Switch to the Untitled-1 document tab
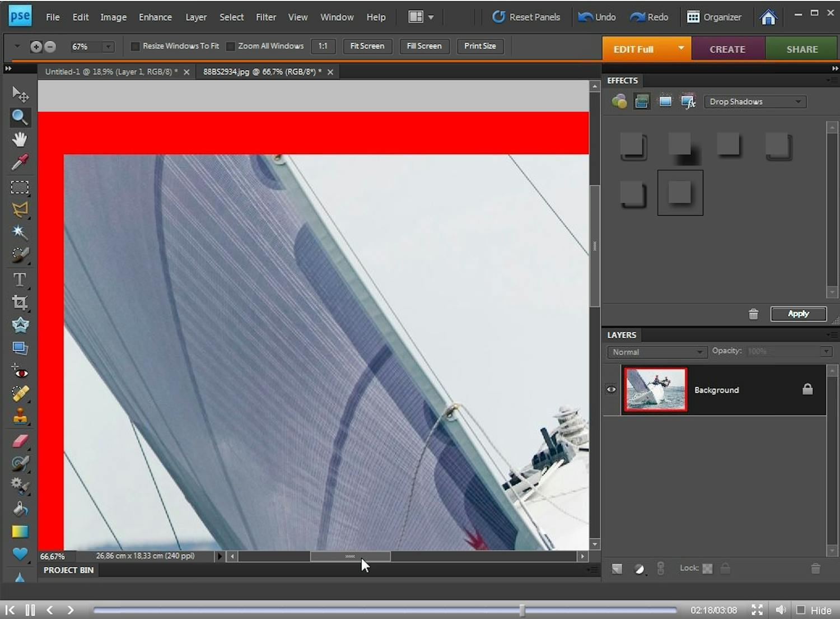 coord(111,72)
